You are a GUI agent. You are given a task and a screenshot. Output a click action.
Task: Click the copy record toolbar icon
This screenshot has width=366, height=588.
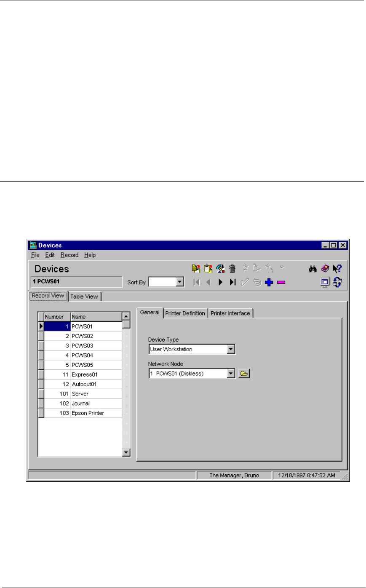point(196,268)
